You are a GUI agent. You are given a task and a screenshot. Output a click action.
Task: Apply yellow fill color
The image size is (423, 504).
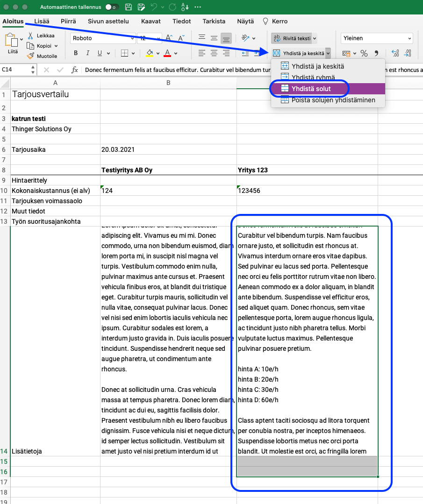click(x=150, y=53)
